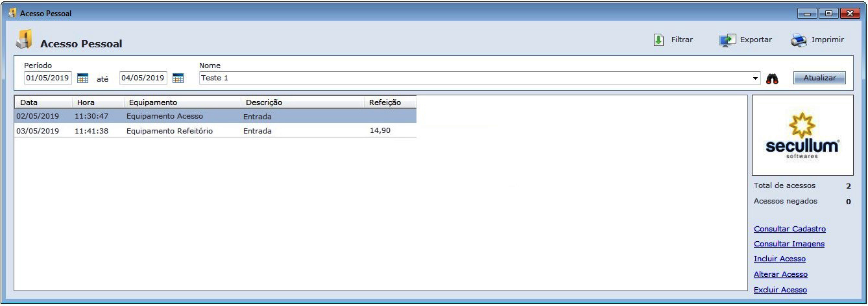Click the end date field 04/05/2019
This screenshot has width=868, height=306.
[143, 78]
